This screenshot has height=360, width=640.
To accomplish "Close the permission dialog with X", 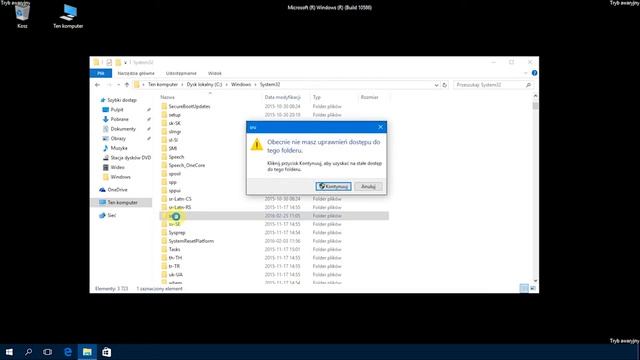I will 380,127.
